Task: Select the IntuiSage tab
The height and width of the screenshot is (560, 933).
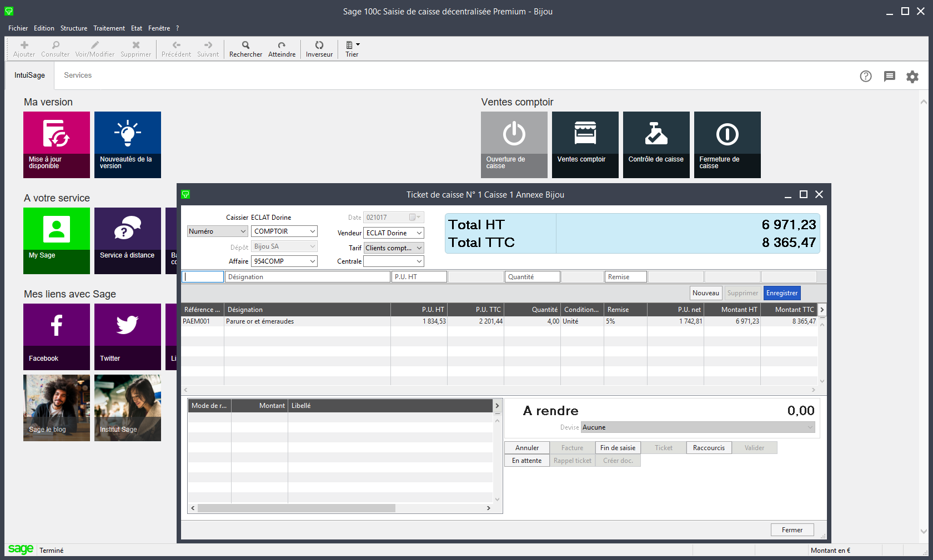Action: pyautogui.click(x=29, y=75)
